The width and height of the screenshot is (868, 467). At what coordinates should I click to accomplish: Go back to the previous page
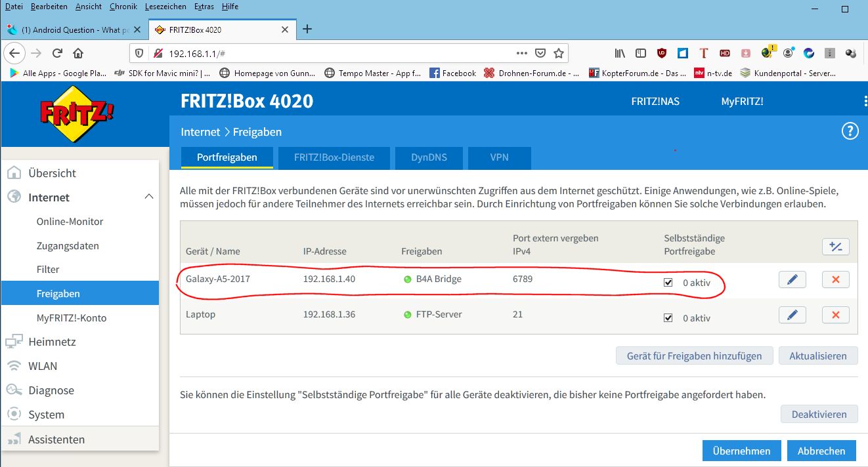coord(15,53)
